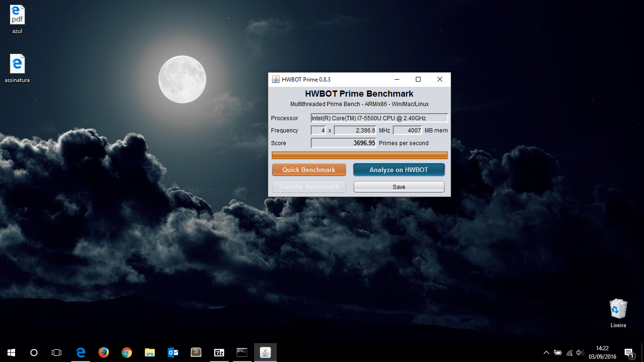Image resolution: width=644 pixels, height=362 pixels.
Task: Open Command Prompt from taskbar
Action: coord(242,353)
